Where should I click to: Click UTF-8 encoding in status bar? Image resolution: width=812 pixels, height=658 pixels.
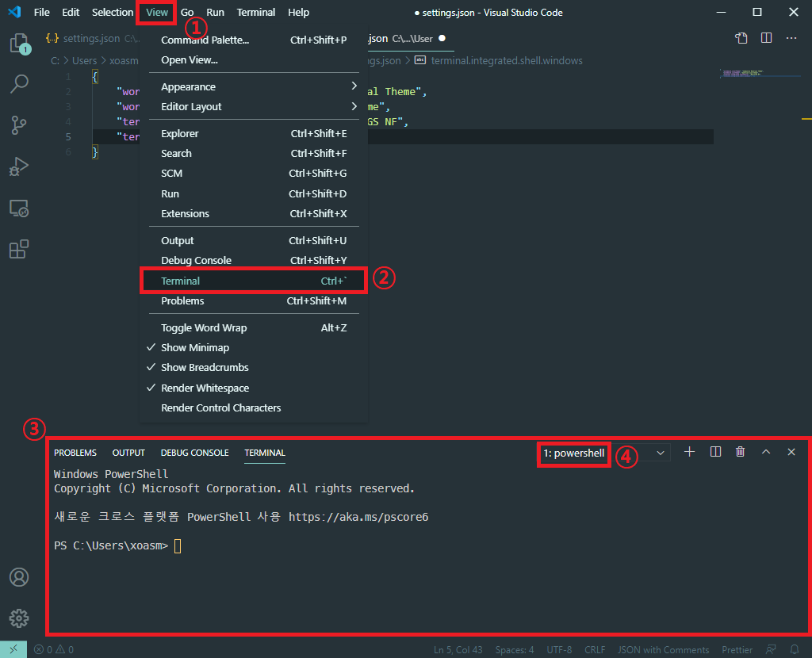[x=559, y=650]
